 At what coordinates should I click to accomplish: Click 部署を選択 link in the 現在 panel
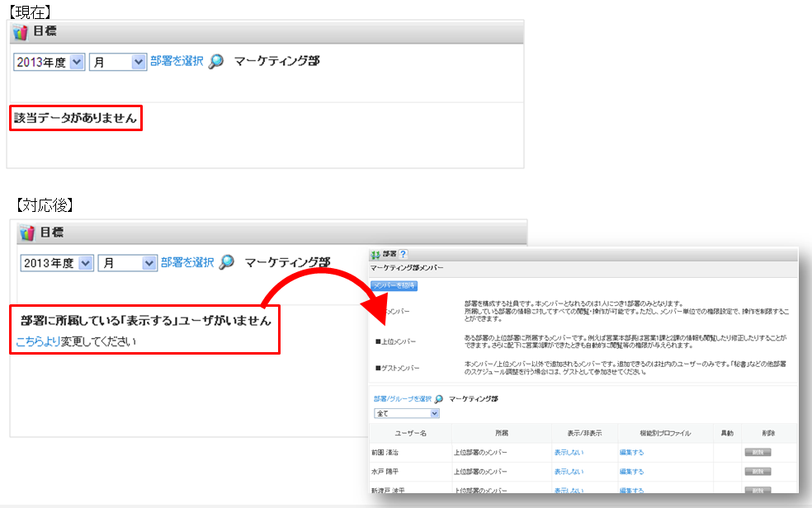pyautogui.click(x=177, y=62)
